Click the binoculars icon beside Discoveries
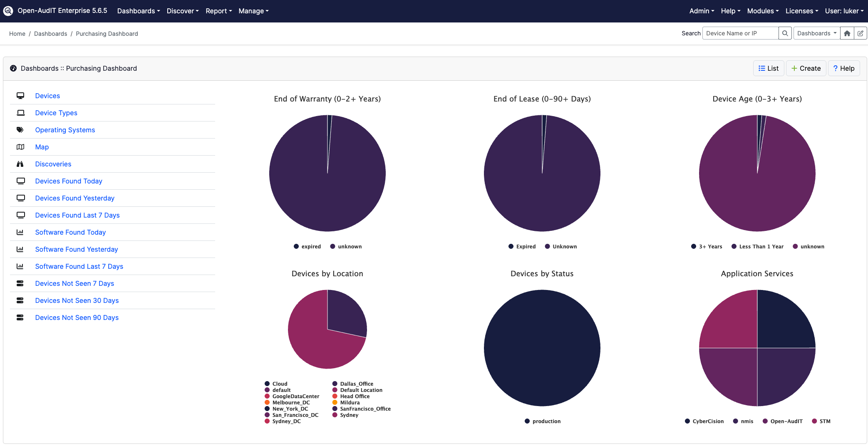 [20, 164]
